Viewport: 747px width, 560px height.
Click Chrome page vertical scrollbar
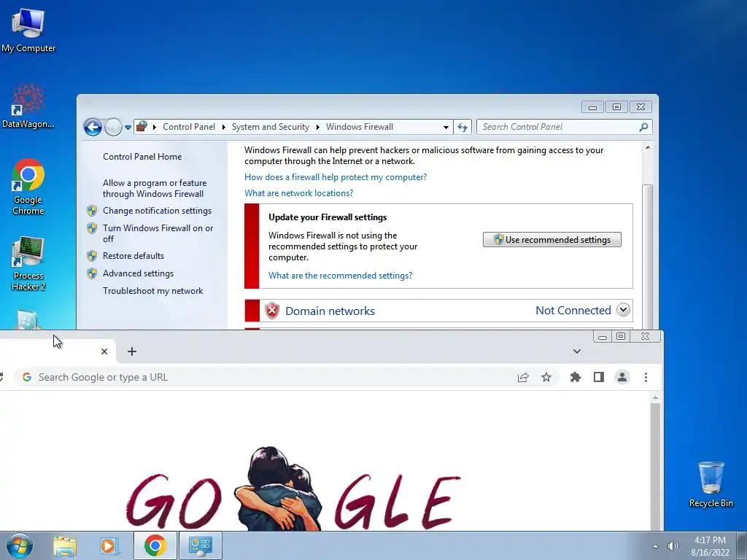pos(656,467)
